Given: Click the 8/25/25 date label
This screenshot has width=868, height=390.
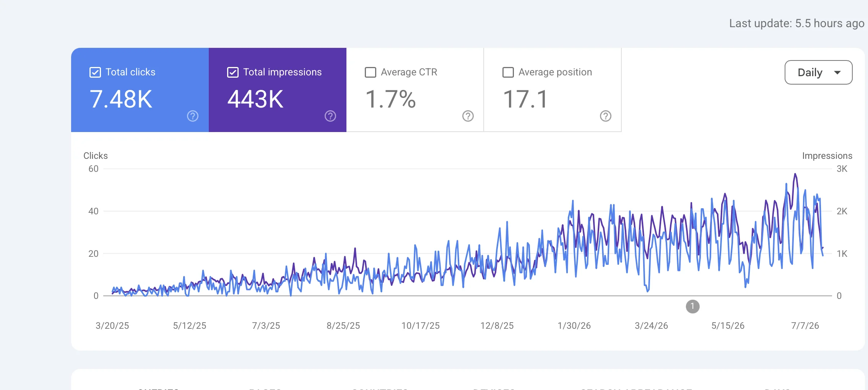Looking at the screenshot, I should [343, 326].
